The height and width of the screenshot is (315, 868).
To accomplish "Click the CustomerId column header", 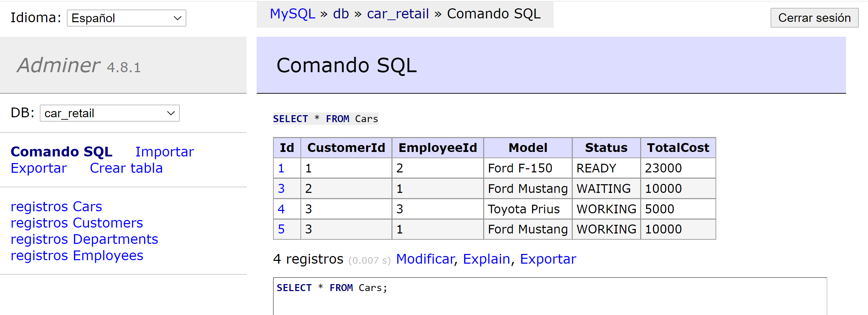I will (x=346, y=148).
